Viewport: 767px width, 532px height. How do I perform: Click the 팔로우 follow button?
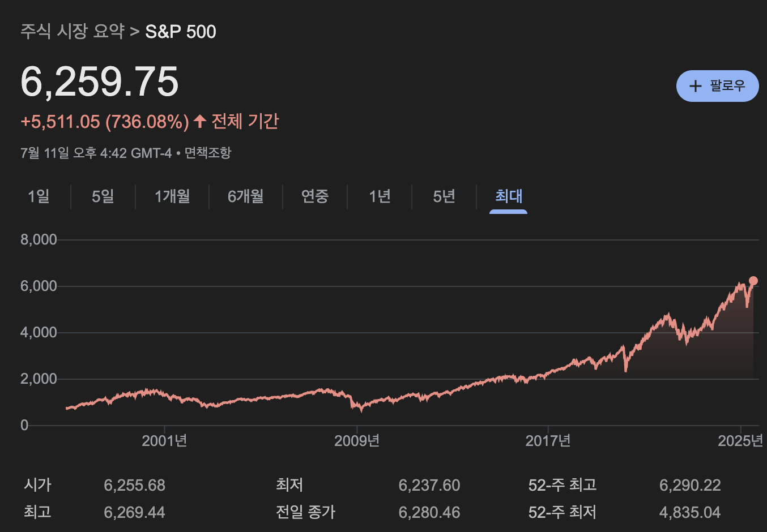coord(717,86)
